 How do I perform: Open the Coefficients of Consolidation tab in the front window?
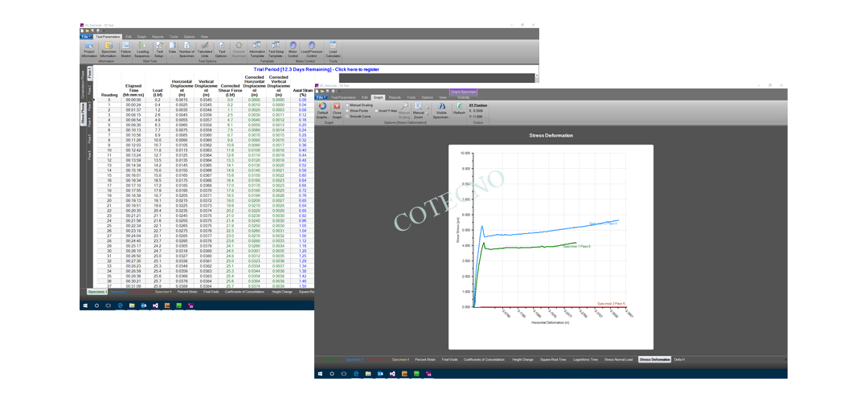[484, 359]
